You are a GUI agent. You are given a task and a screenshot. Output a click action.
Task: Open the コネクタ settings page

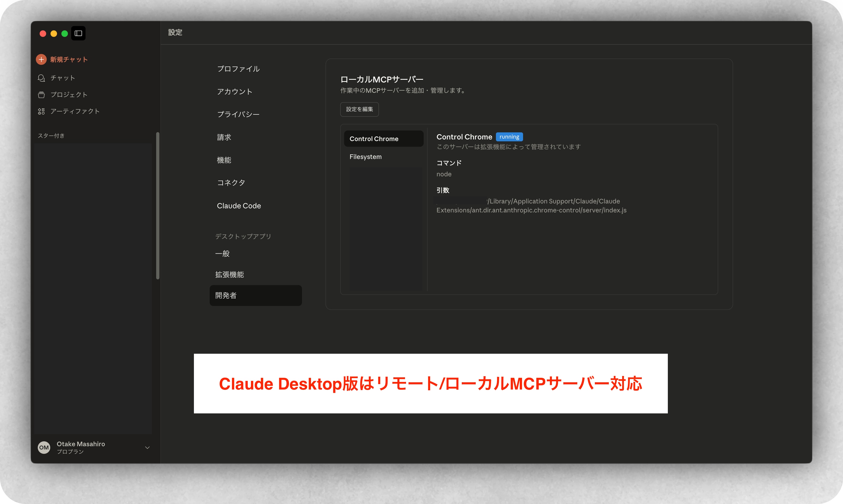[231, 183]
